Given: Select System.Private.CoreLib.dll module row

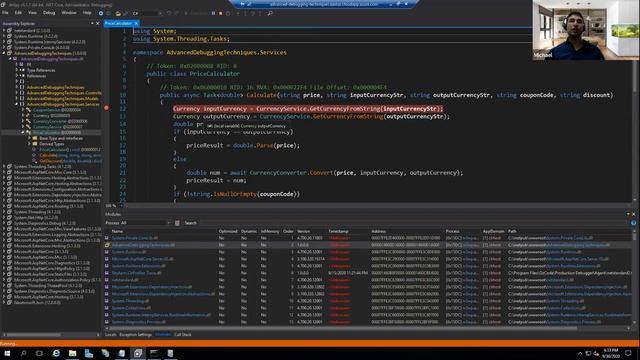Looking at the screenshot, I should tap(368, 238).
